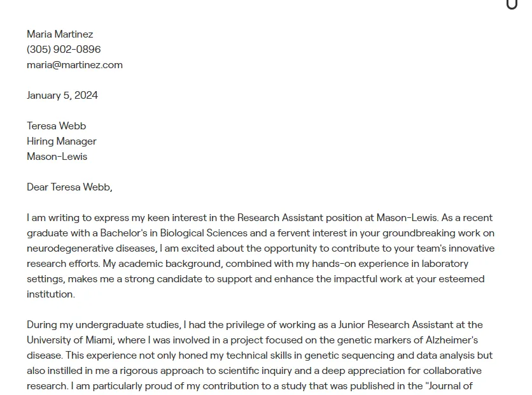Click the partially visible icon at top-right corner
Image resolution: width=532 pixels, height=395 pixels.
click(x=512, y=4)
